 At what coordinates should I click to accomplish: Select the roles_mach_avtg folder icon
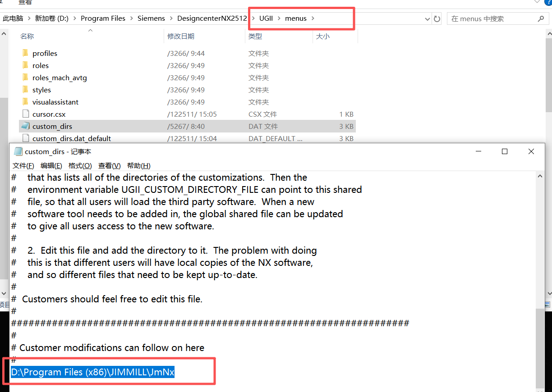[x=25, y=77]
